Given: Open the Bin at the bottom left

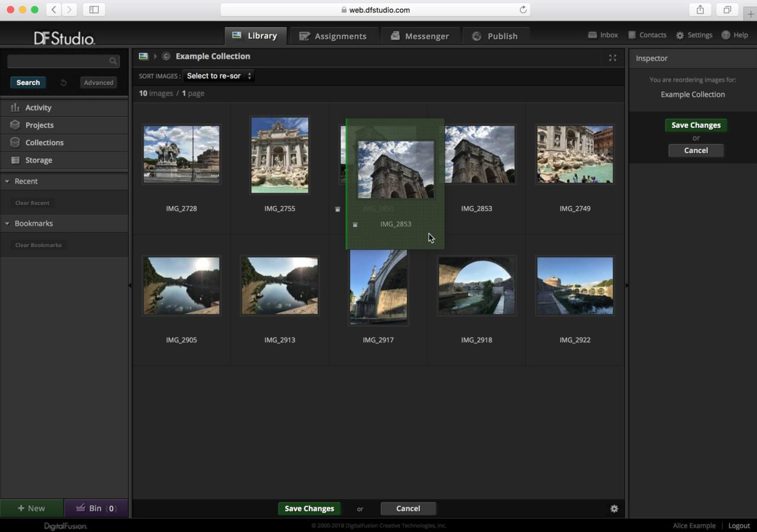Looking at the screenshot, I should pyautogui.click(x=95, y=508).
